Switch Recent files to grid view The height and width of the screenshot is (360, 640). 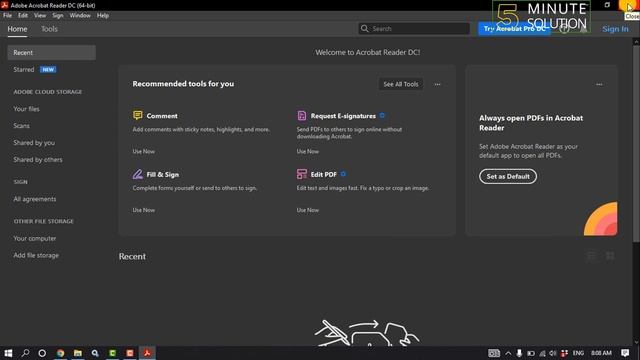pyautogui.click(x=610, y=256)
